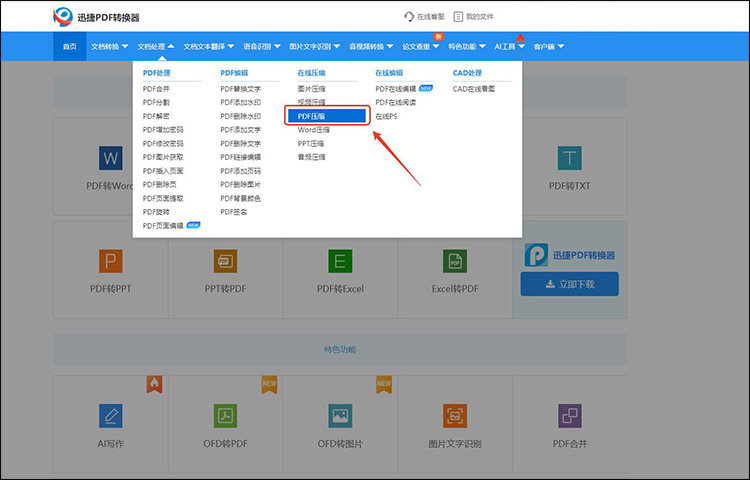Expand the 文档转换 dropdown
This screenshot has height=480, width=750.
(x=110, y=46)
